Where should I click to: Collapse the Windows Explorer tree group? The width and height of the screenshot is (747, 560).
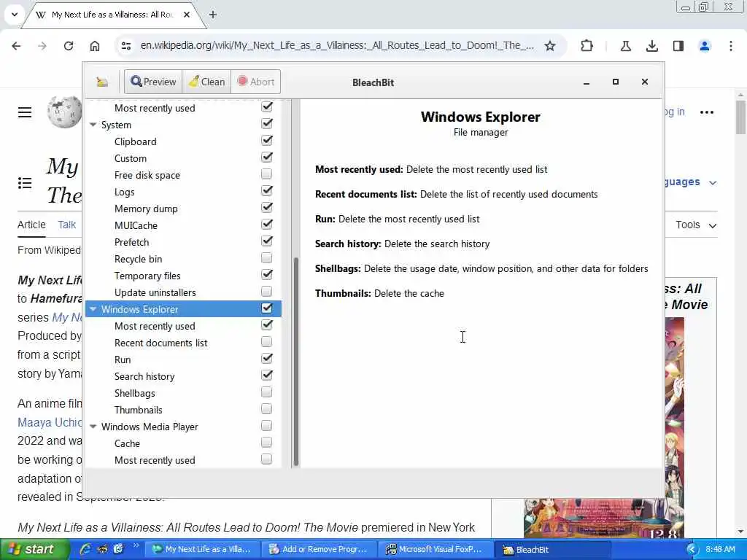tap(93, 309)
